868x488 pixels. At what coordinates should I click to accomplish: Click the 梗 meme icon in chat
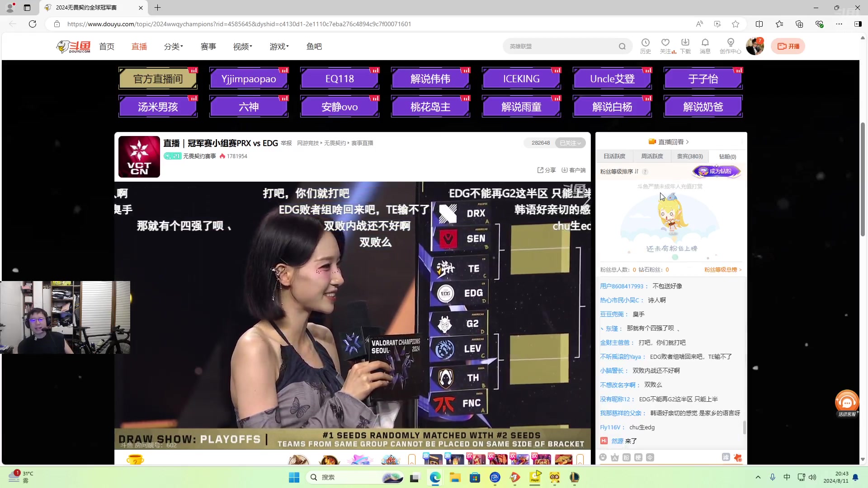pos(638,457)
